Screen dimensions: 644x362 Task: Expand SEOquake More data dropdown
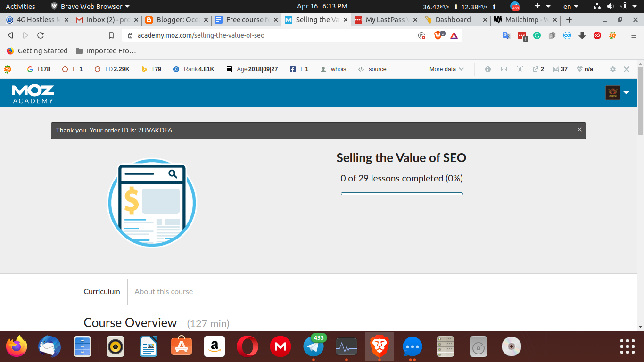(446, 69)
